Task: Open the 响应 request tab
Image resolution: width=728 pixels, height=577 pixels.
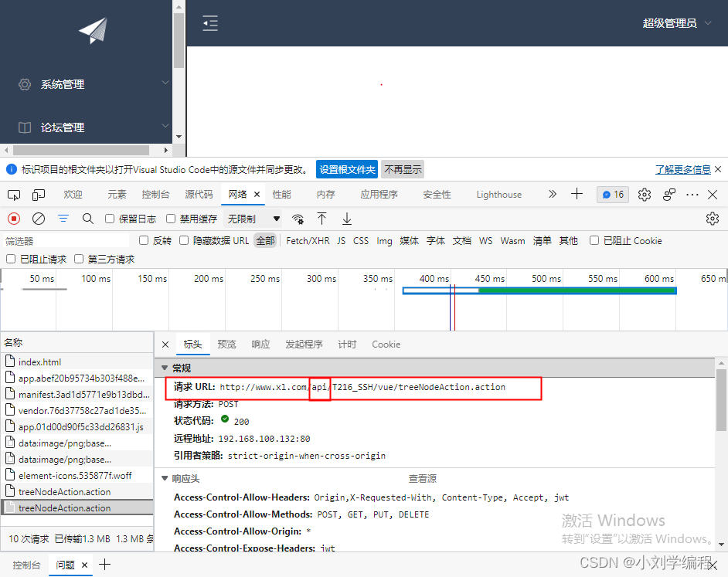Action: (x=260, y=345)
